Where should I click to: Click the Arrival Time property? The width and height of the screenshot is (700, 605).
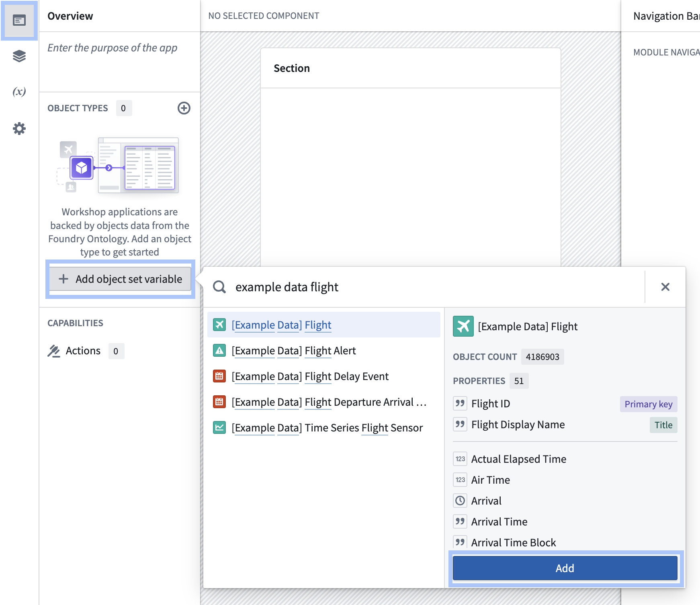pos(499,522)
